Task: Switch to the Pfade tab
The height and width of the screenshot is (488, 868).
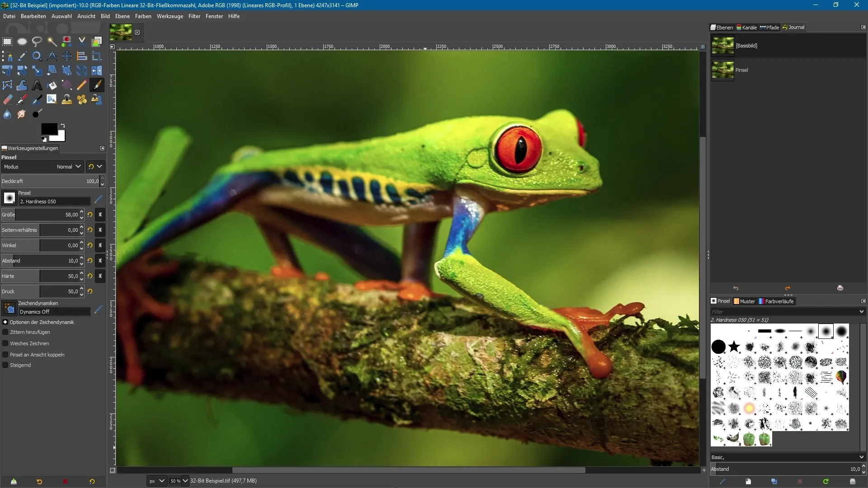Action: (x=770, y=27)
